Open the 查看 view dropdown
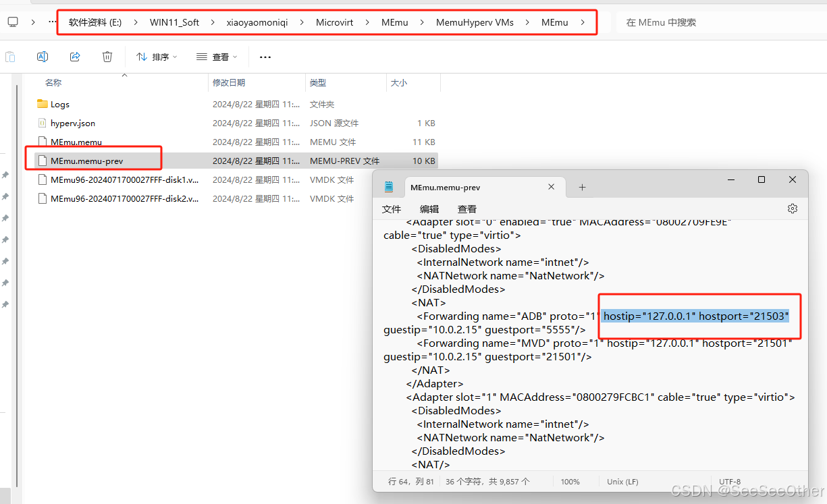 (217, 57)
